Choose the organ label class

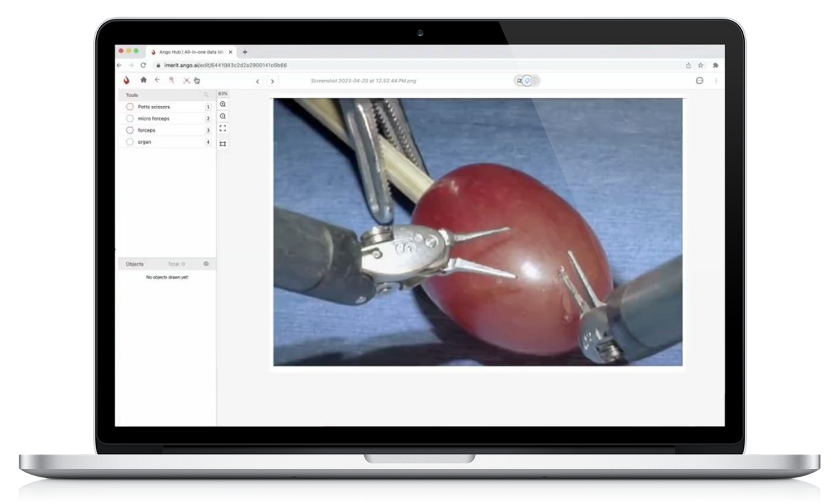coord(144,142)
